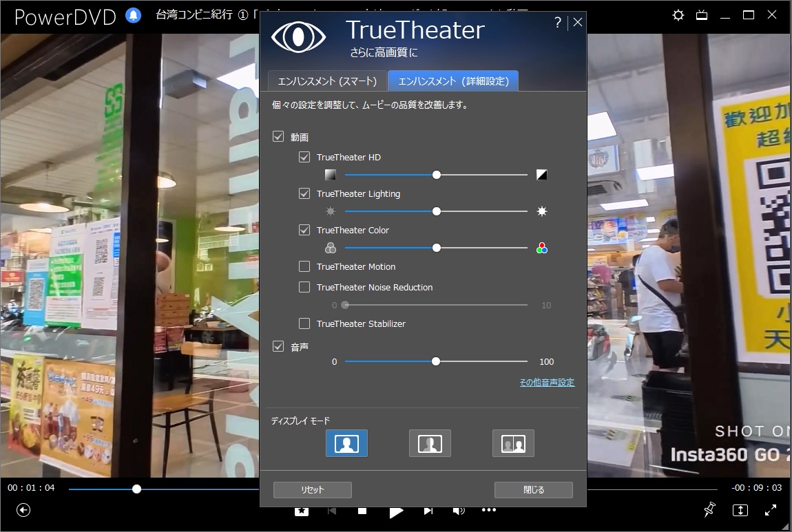Image resolution: width=792 pixels, height=532 pixels.
Task: Click the リセット button
Action: click(313, 490)
